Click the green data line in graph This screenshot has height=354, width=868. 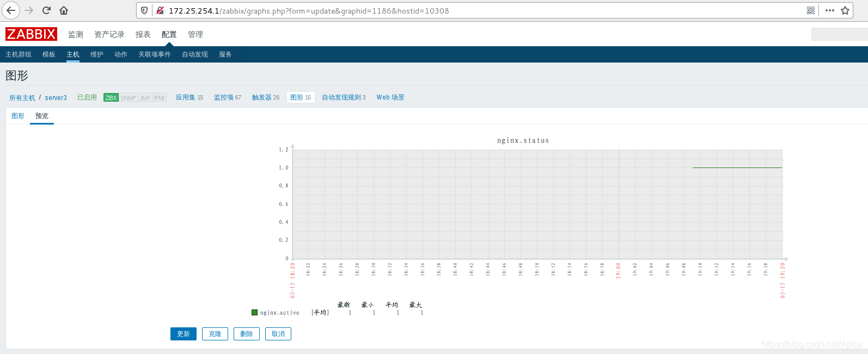point(737,167)
